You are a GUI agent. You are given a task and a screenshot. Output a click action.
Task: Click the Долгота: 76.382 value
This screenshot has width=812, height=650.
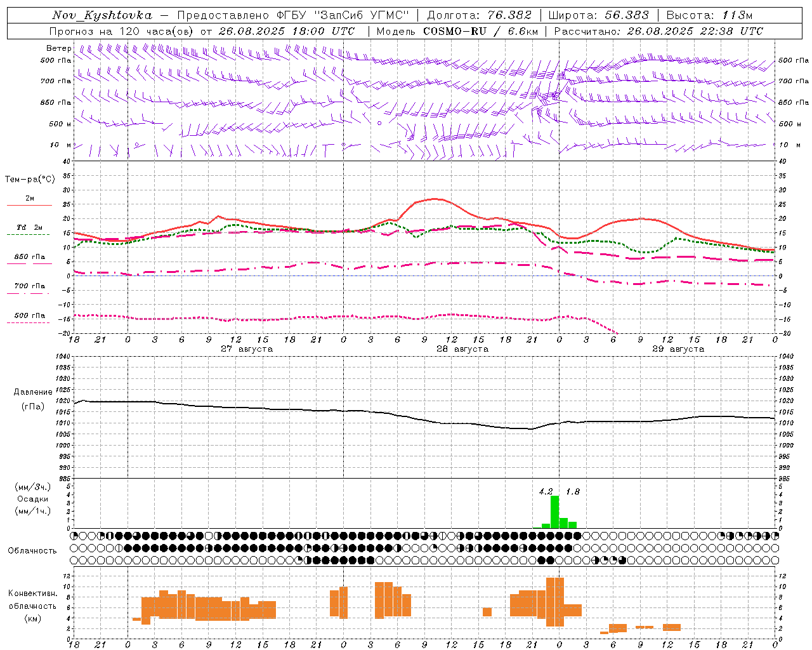(x=479, y=15)
